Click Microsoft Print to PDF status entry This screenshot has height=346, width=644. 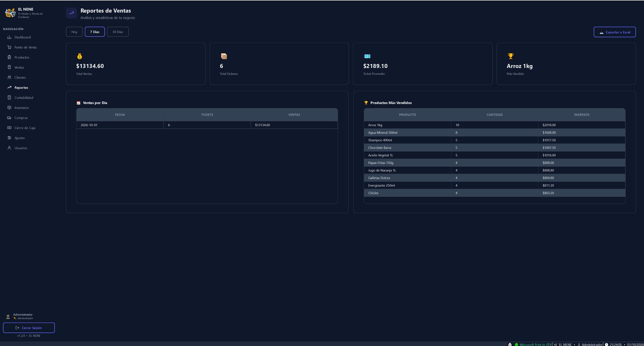[535, 344]
